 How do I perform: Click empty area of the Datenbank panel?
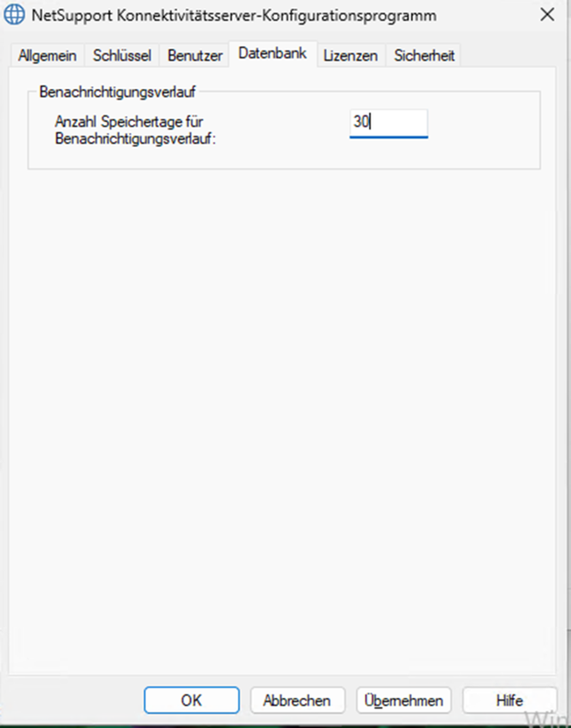click(x=282, y=395)
